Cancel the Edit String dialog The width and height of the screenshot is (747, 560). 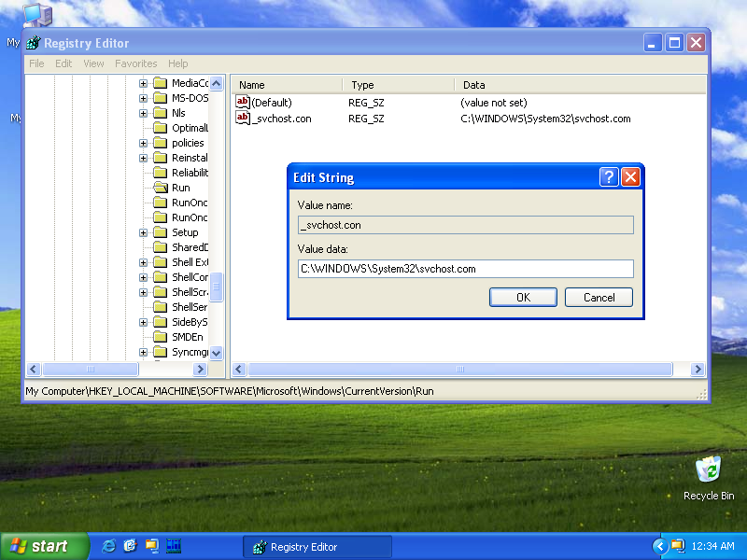pos(599,297)
